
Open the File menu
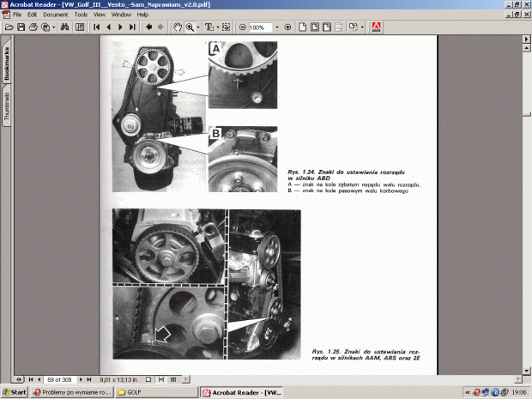[x=17, y=15]
